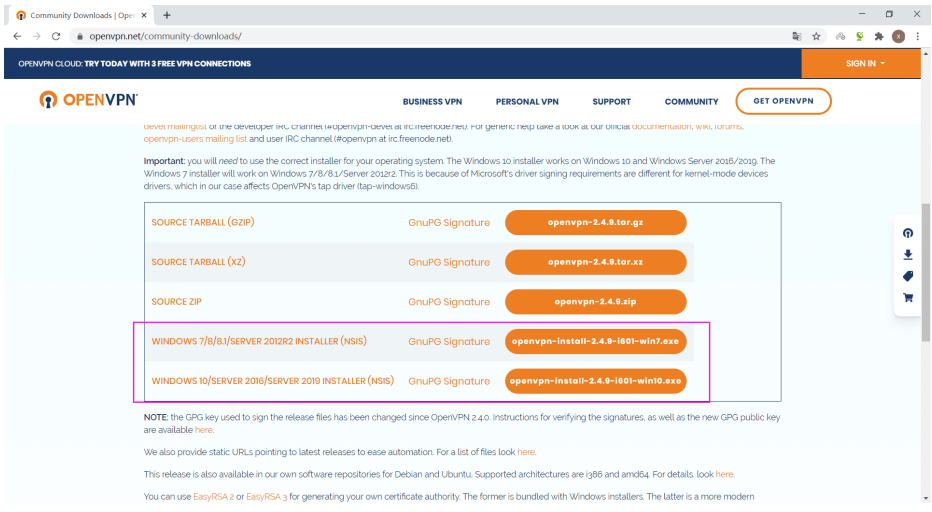Open GnuPG Signature for Windows 7 installer
The image size is (932, 512).
(x=449, y=342)
